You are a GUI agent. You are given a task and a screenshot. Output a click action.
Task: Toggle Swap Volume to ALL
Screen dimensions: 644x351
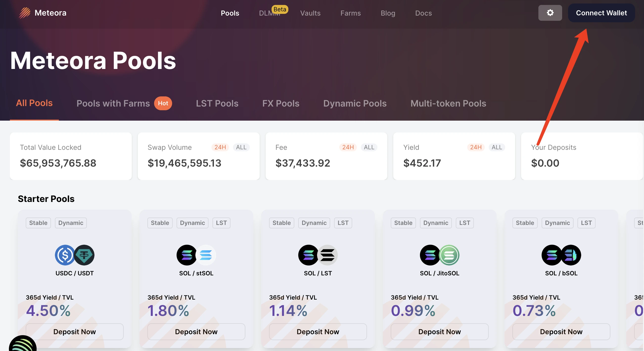click(241, 147)
